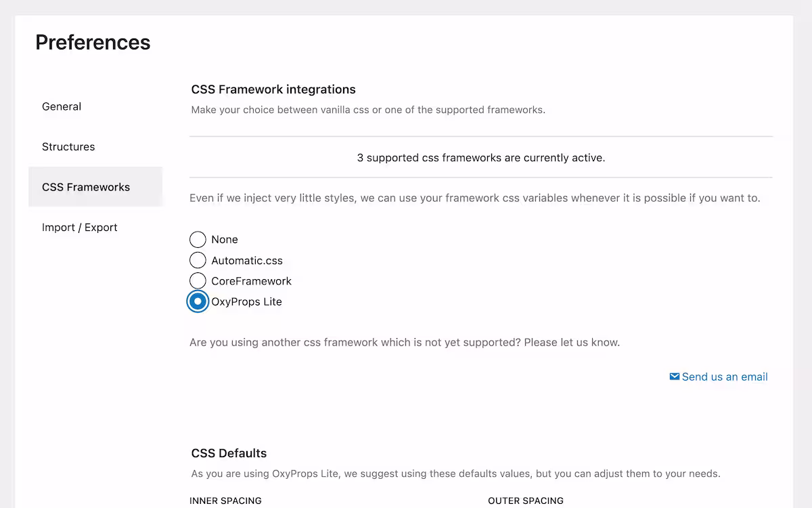The width and height of the screenshot is (812, 508).
Task: Click the OUTER SPACING column label
Action: pos(526,501)
